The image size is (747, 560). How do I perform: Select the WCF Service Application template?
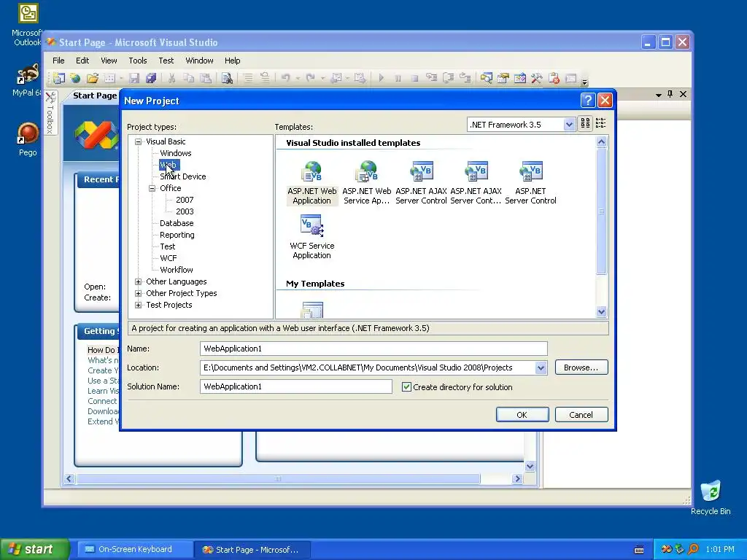[312, 237]
